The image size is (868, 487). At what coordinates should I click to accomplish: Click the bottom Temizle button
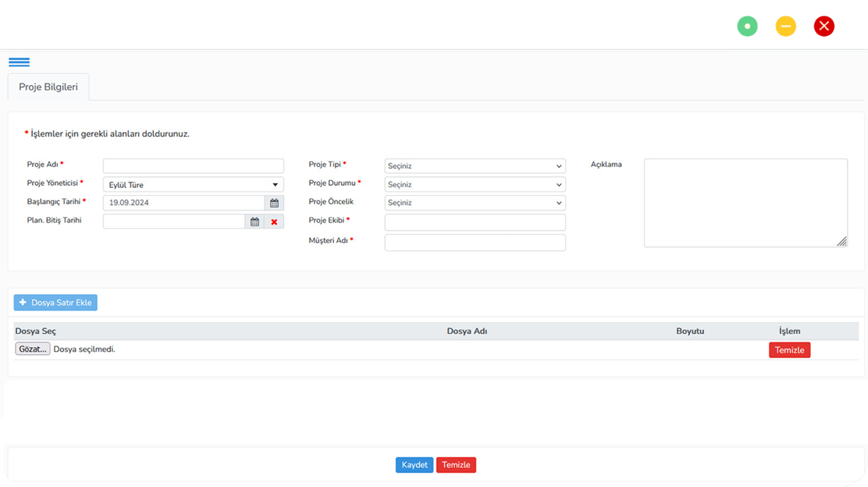pyautogui.click(x=456, y=465)
